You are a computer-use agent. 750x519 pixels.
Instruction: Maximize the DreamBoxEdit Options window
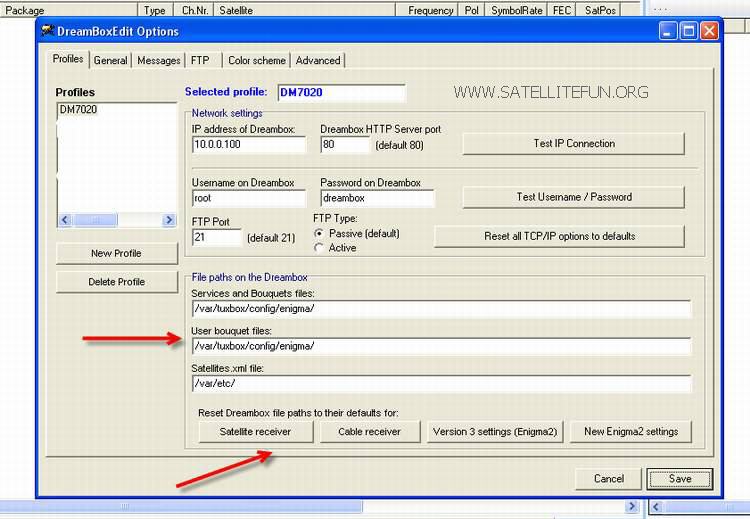tap(689, 31)
